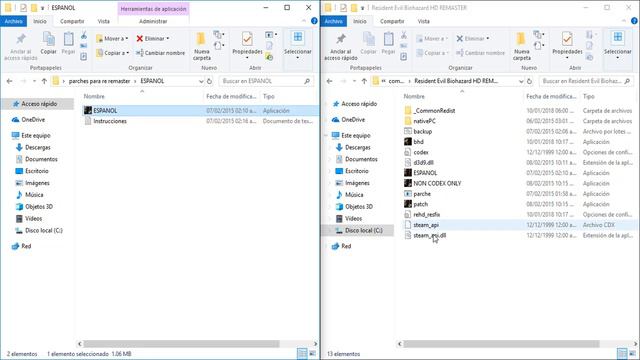
Task: Refresh the ESPANOL folder view
Action: coord(209,81)
